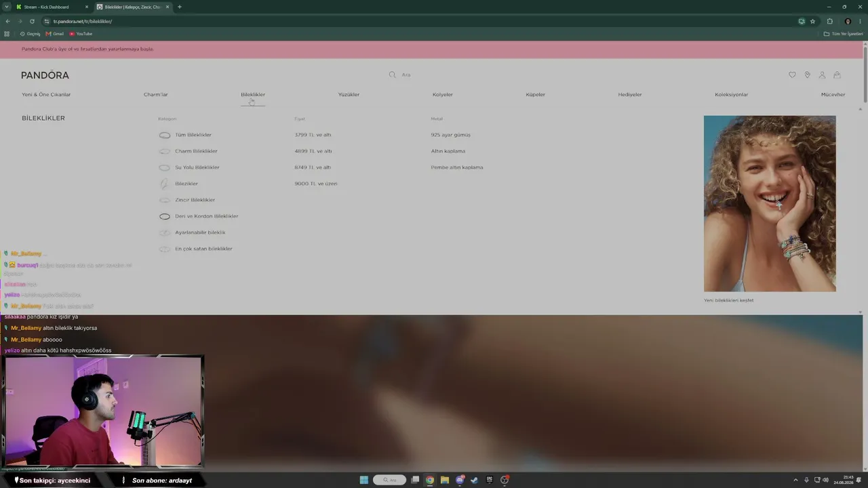Open Chrome's three-dot menu
868x488 pixels.
[x=861, y=21]
